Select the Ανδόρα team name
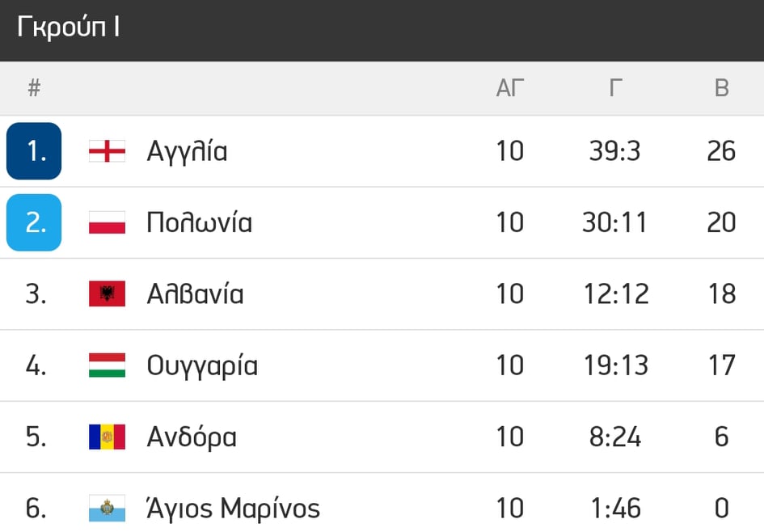This screenshot has width=764, height=532. click(192, 437)
